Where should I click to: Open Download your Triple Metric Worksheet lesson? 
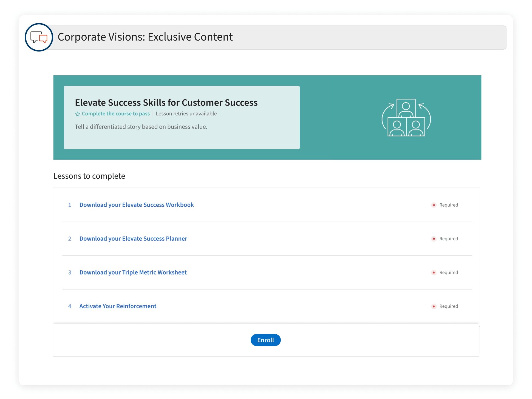pyautogui.click(x=133, y=272)
